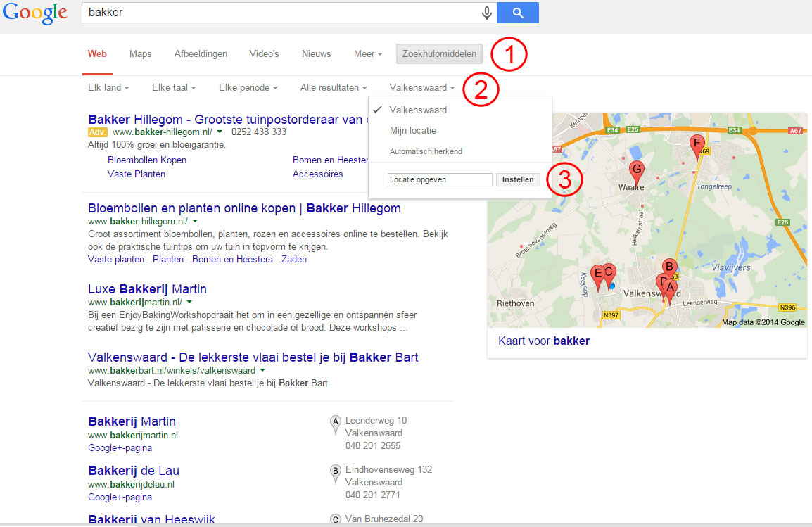Image resolution: width=812 pixels, height=527 pixels.
Task: Click the blue magnifier search button
Action: click(517, 13)
